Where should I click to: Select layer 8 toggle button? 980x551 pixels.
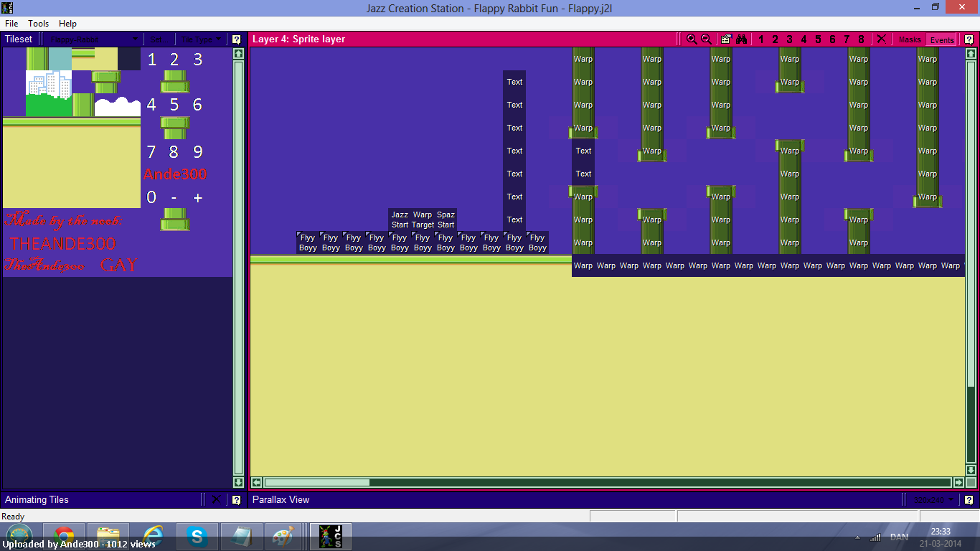861,39
